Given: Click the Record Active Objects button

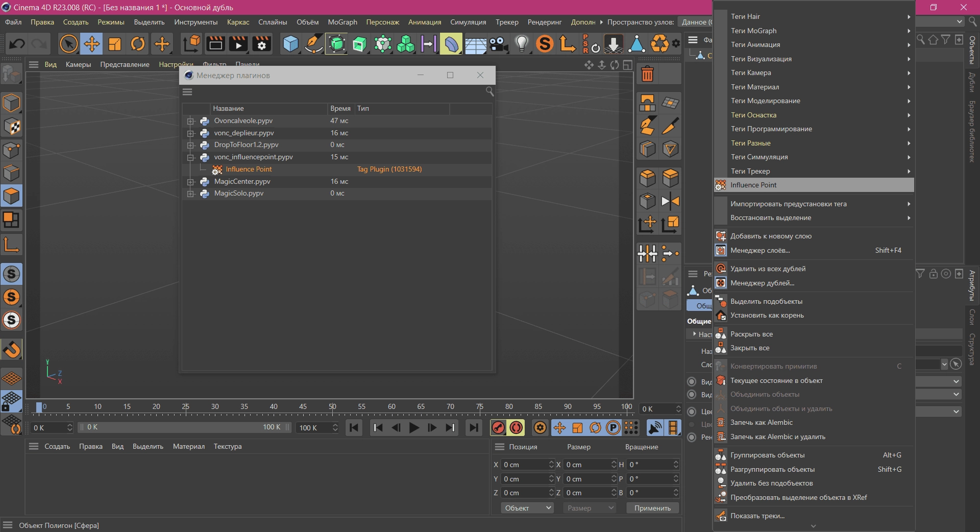Looking at the screenshot, I should click(498, 428).
